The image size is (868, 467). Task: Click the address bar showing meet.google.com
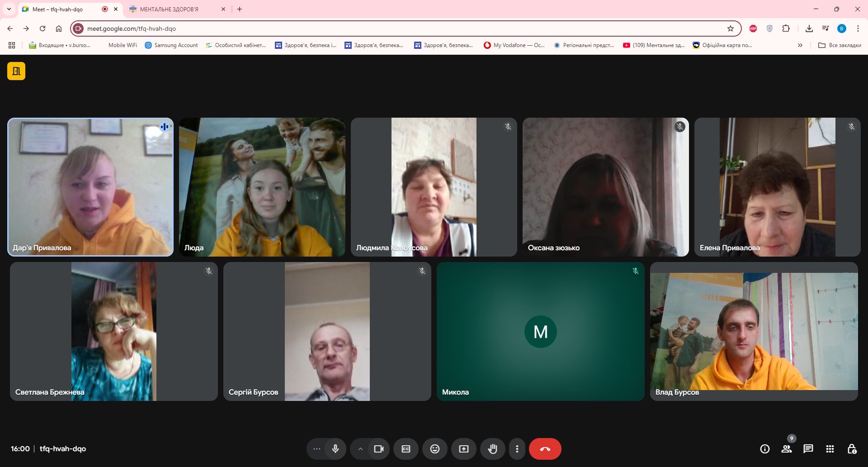click(402, 29)
